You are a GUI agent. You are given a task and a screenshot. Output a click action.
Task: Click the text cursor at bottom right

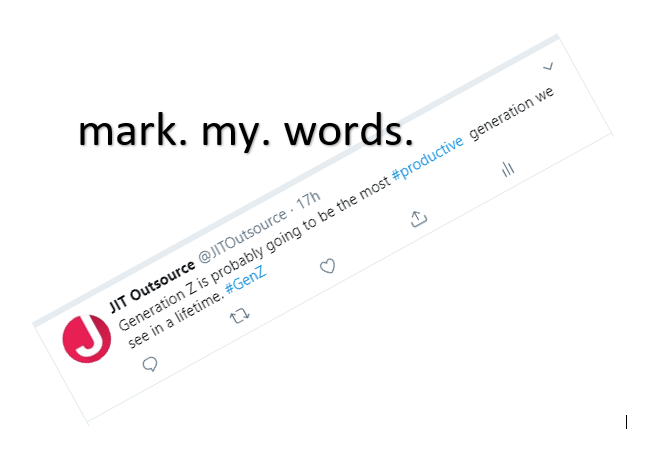point(627,422)
